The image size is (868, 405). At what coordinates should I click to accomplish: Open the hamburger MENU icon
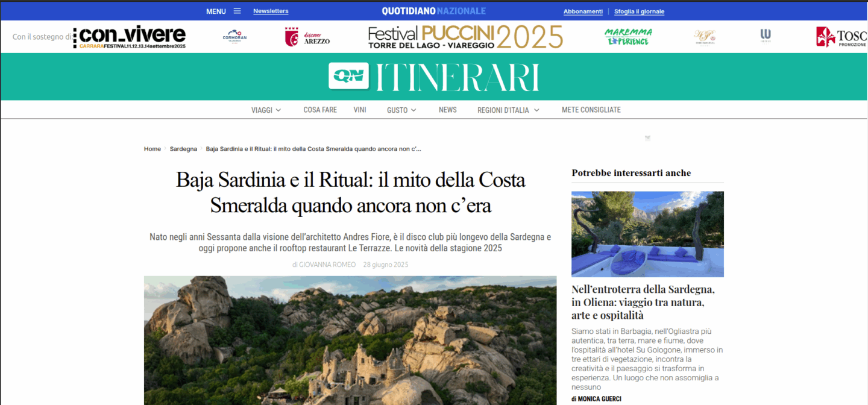click(x=237, y=11)
